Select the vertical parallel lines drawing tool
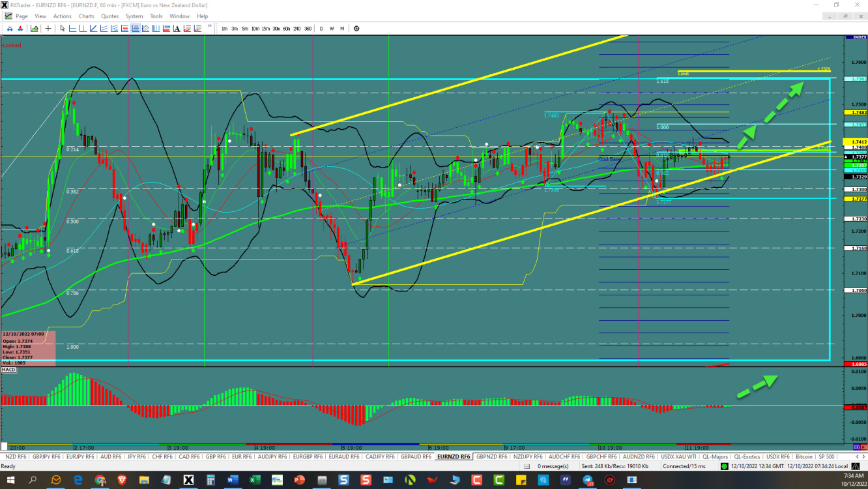The width and height of the screenshot is (868, 489). (x=156, y=29)
